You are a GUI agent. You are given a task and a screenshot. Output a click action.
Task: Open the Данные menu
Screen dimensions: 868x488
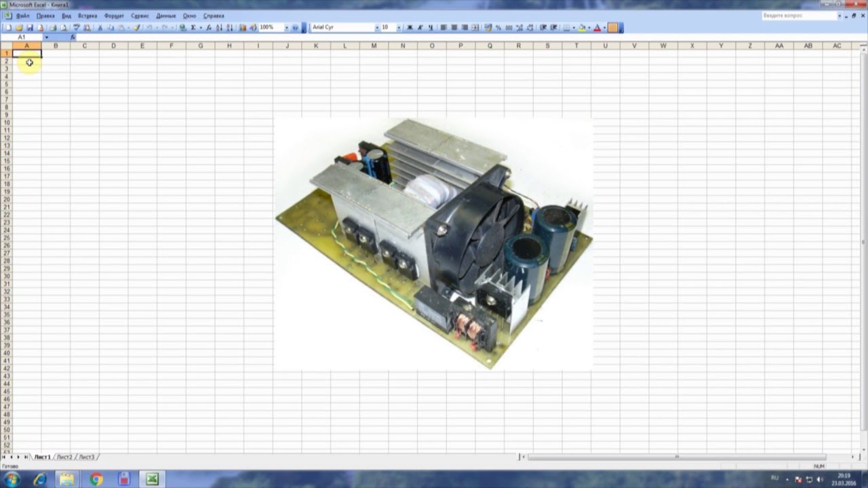coord(165,16)
